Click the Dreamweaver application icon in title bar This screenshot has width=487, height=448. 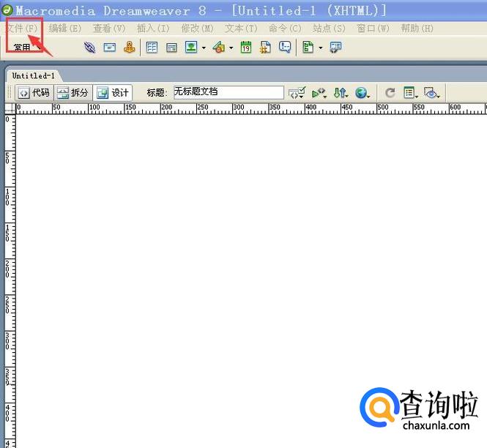pos(7,10)
